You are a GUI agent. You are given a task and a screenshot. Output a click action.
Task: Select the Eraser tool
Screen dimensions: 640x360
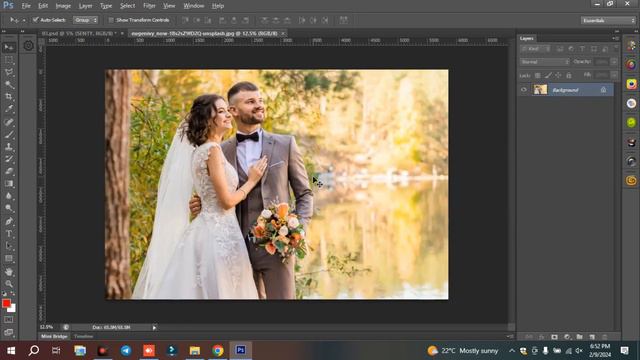point(9,171)
